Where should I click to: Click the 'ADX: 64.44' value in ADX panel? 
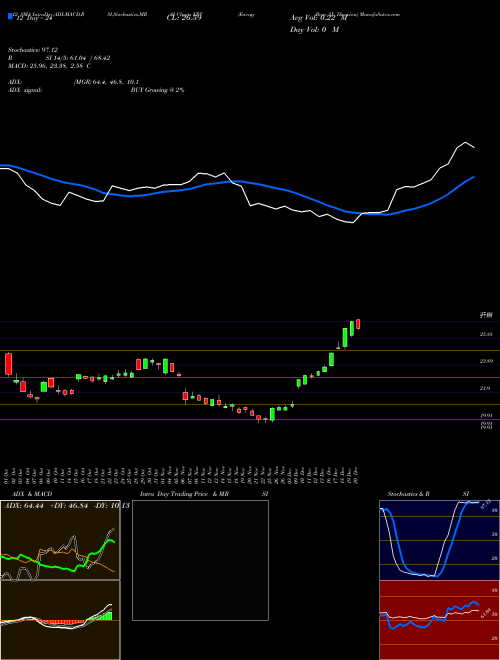(22, 505)
